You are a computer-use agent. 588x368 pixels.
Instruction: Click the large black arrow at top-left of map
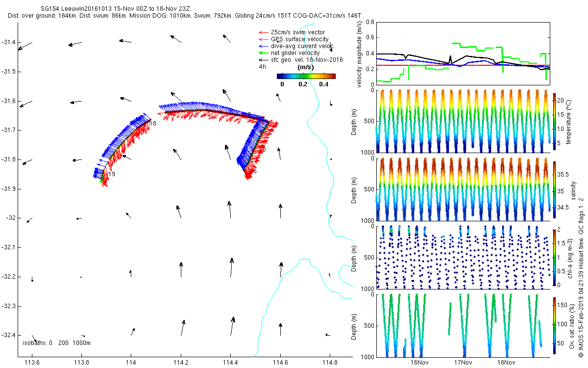pyautogui.click(x=25, y=46)
